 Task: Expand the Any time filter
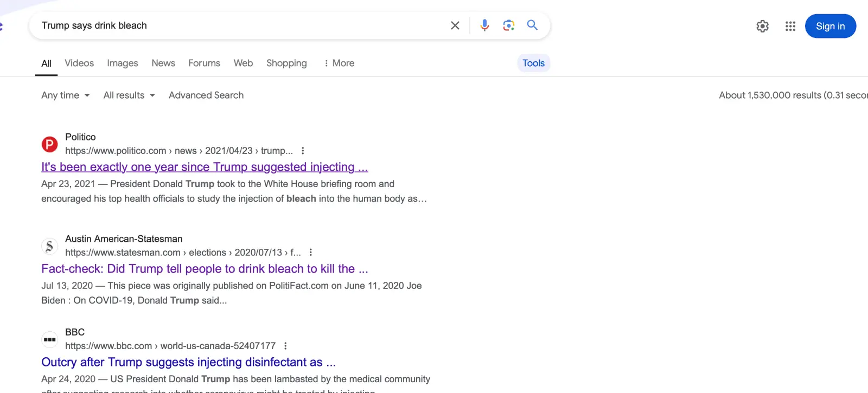coord(66,95)
